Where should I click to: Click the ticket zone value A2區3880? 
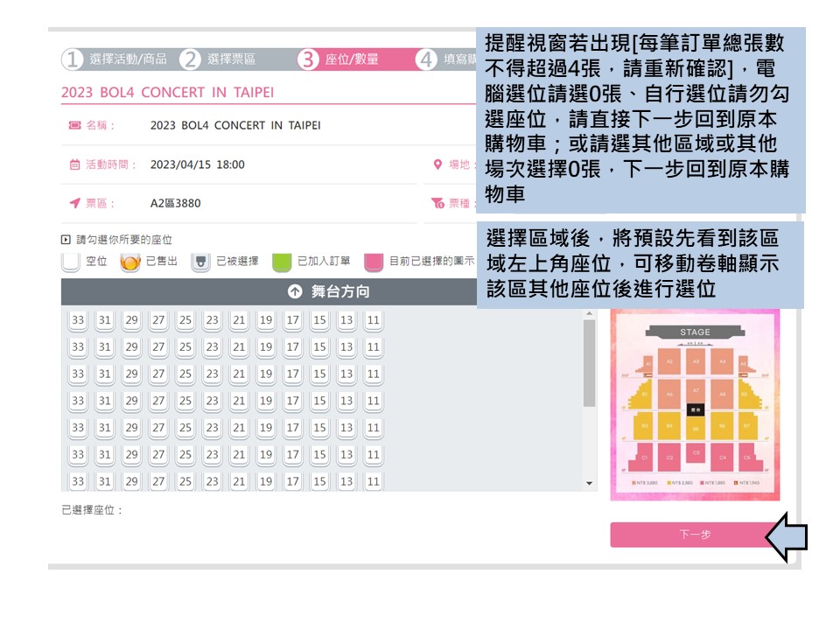(x=175, y=204)
